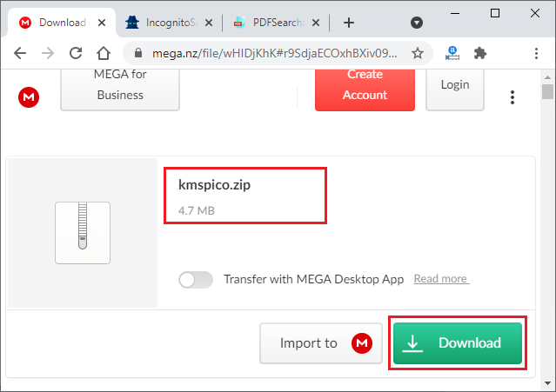This screenshot has height=392, width=556.
Task: Click the padlock site info icon
Action: click(138, 54)
